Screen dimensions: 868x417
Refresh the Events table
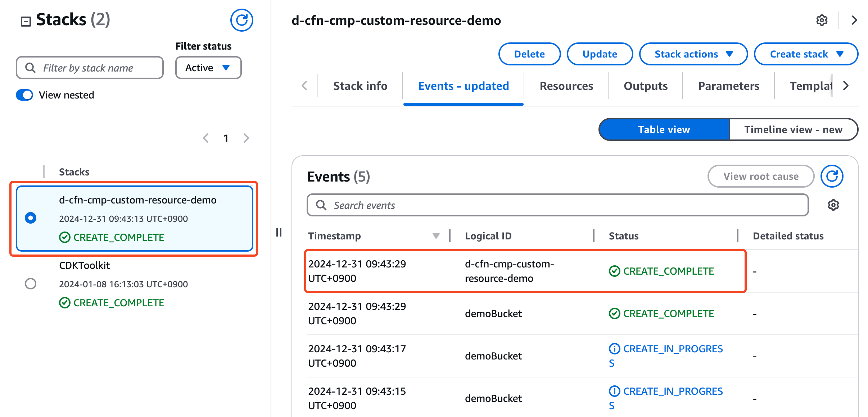(x=832, y=176)
